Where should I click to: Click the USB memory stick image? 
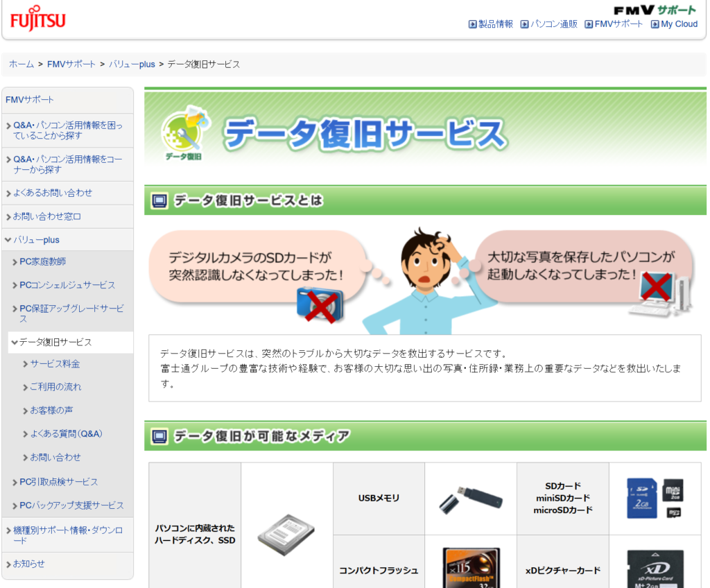[471, 499]
